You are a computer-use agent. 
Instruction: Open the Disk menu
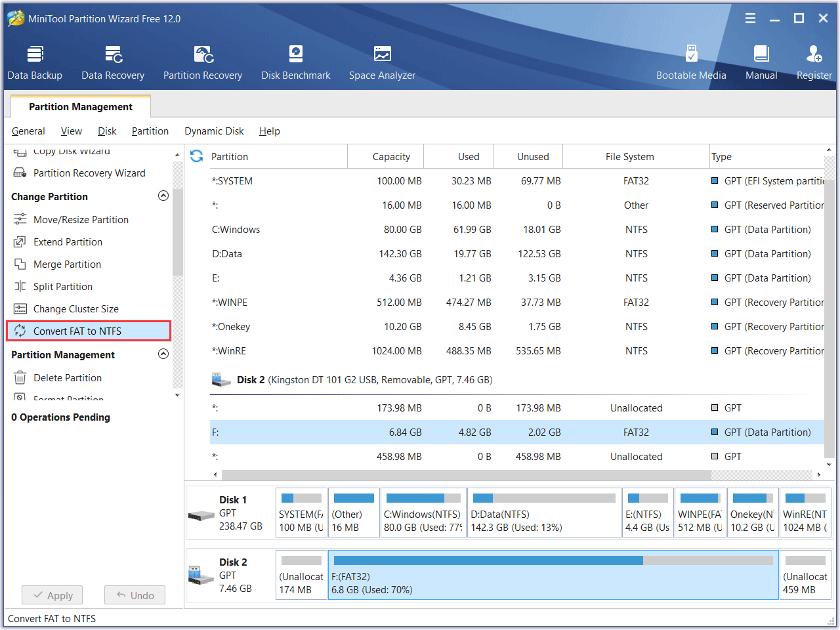[107, 131]
